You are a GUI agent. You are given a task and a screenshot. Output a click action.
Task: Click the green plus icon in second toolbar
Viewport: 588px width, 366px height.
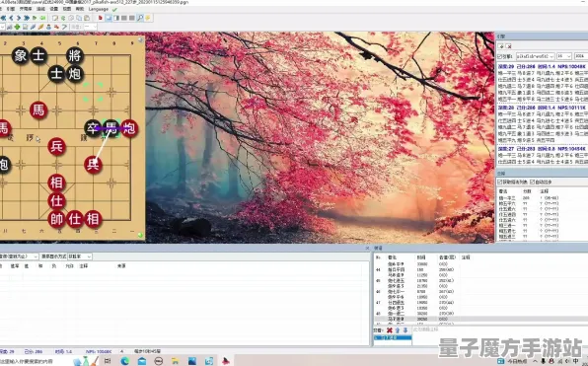point(17,27)
